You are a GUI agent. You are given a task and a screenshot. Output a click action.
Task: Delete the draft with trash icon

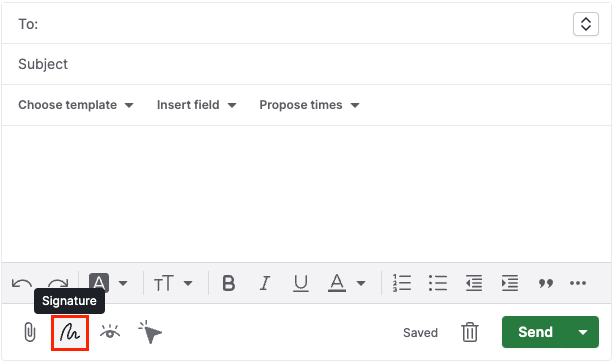pyautogui.click(x=470, y=332)
